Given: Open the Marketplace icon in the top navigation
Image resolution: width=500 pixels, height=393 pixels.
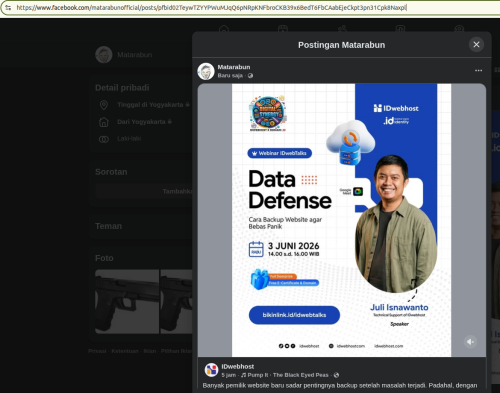Looking at the screenshot, I should point(400,29).
